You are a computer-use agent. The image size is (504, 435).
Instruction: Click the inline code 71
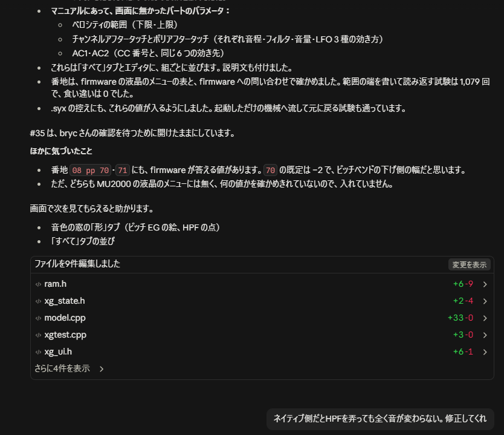(123, 170)
